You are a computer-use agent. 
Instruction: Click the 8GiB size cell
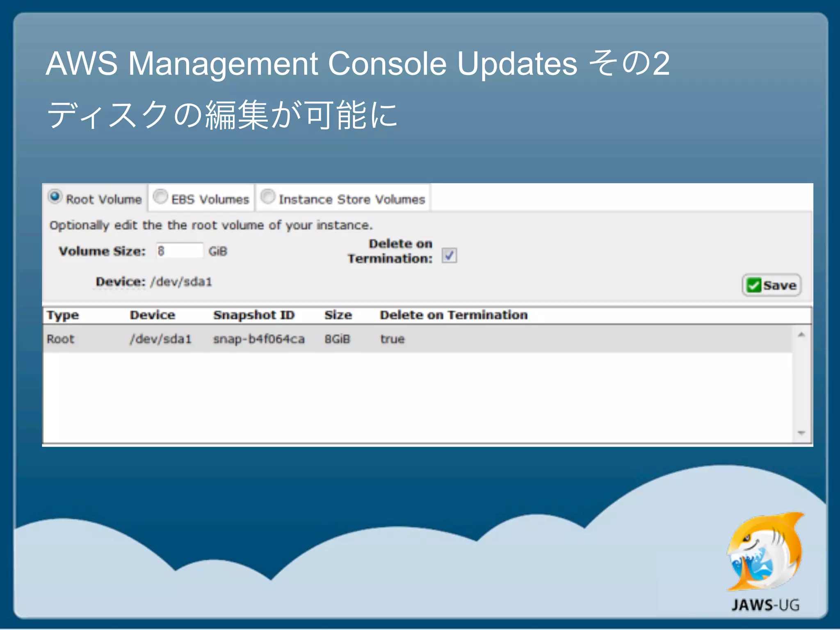pyautogui.click(x=337, y=339)
